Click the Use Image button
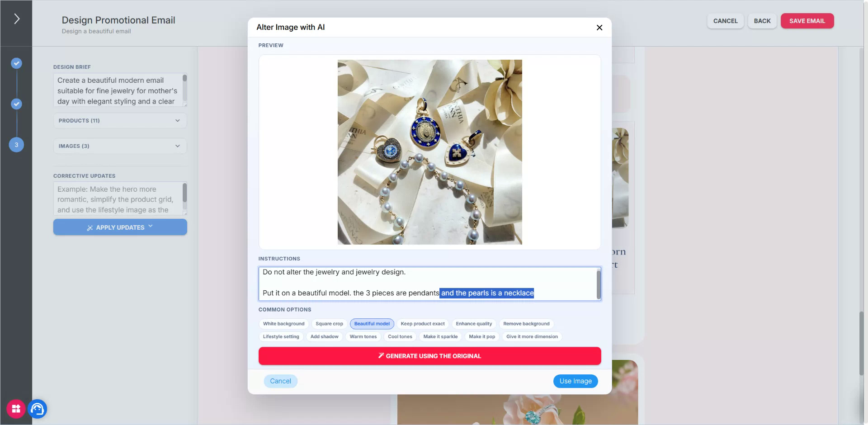 pyautogui.click(x=575, y=381)
